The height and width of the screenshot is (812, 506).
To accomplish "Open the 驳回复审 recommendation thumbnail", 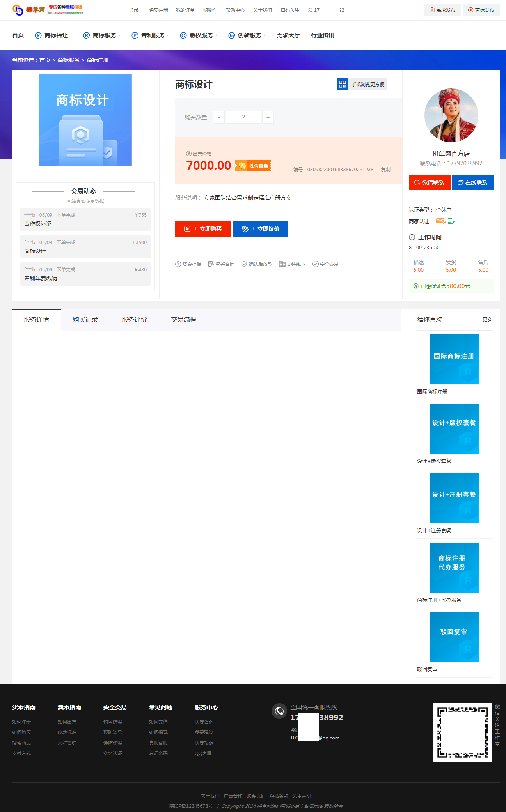I will [x=455, y=637].
